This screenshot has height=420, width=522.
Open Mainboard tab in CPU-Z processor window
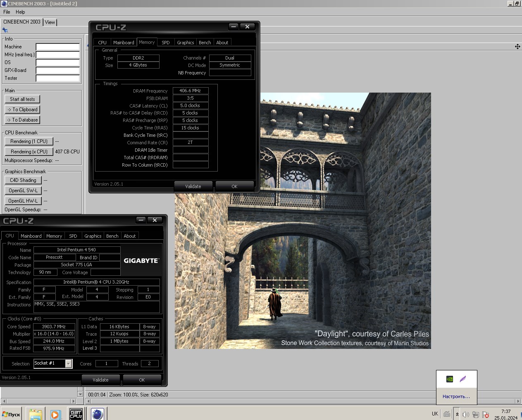31,236
